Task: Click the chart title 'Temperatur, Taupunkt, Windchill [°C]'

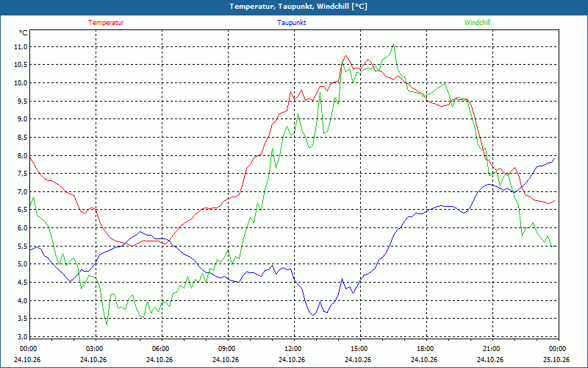Action: (298, 7)
